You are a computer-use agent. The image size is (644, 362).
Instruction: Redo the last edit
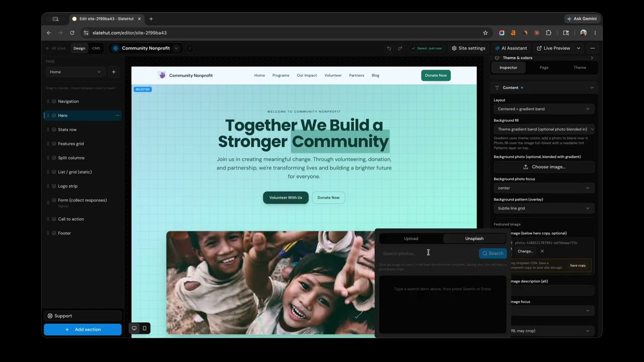point(400,48)
